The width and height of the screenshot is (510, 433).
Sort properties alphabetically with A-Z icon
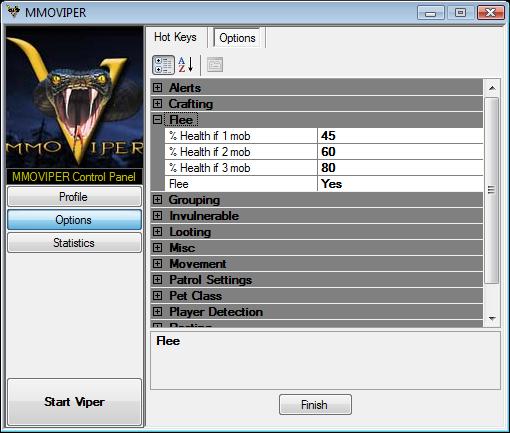pyautogui.click(x=186, y=65)
